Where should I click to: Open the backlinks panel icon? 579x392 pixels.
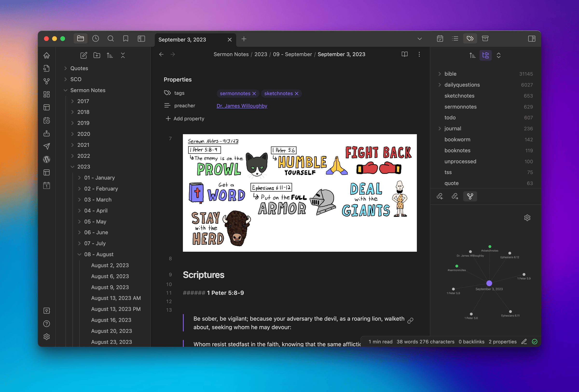coord(440,197)
